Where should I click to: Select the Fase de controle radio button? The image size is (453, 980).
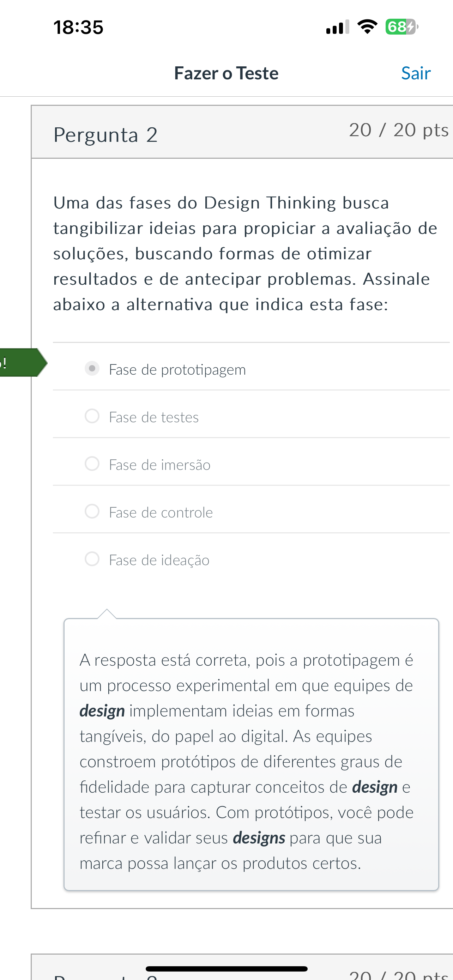(x=92, y=511)
